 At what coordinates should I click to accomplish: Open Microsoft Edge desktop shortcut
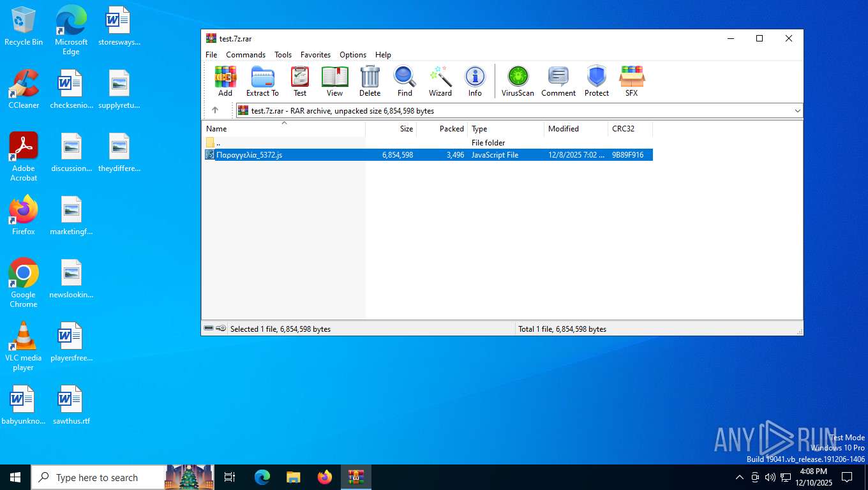pos(71,31)
